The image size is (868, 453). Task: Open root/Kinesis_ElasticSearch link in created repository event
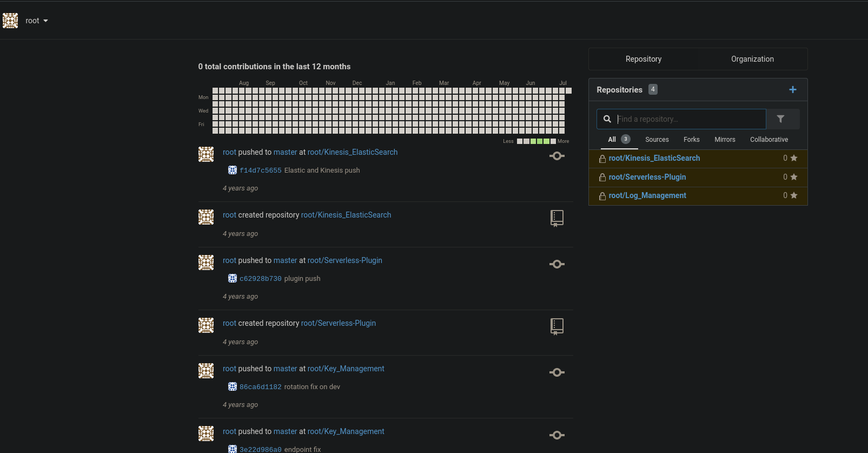(346, 215)
